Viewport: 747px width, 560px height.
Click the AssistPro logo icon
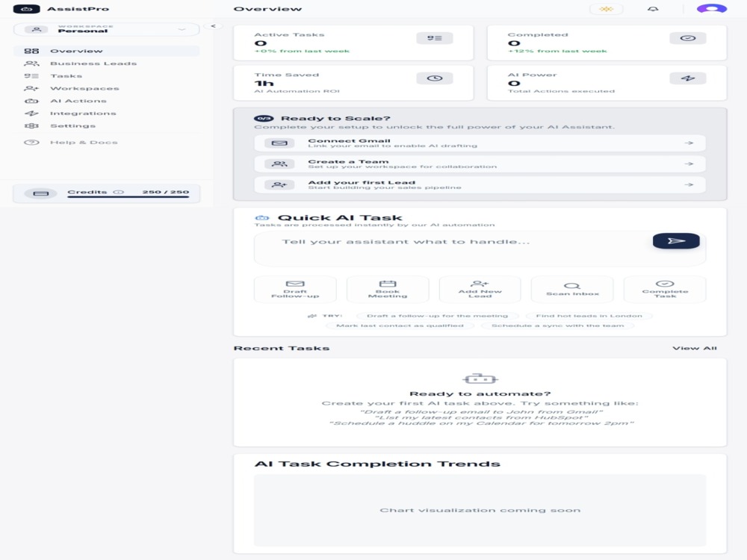coord(26,8)
